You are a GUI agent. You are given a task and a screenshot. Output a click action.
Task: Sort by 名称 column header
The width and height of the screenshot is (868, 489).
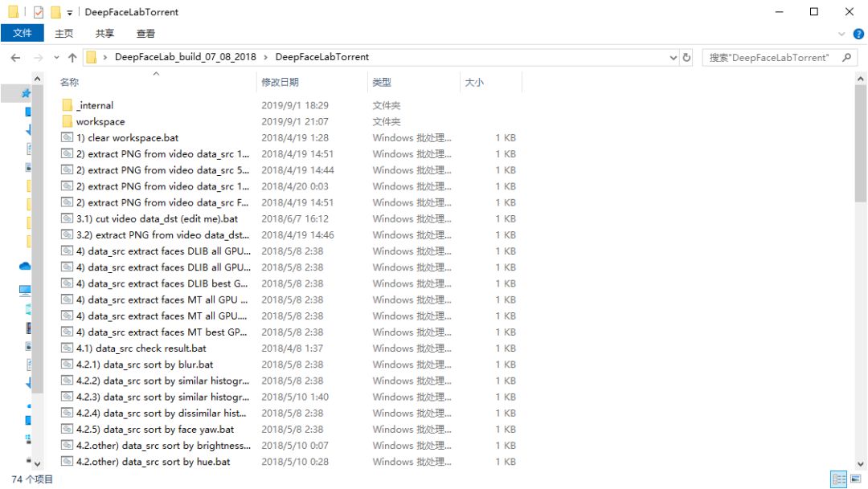(69, 83)
